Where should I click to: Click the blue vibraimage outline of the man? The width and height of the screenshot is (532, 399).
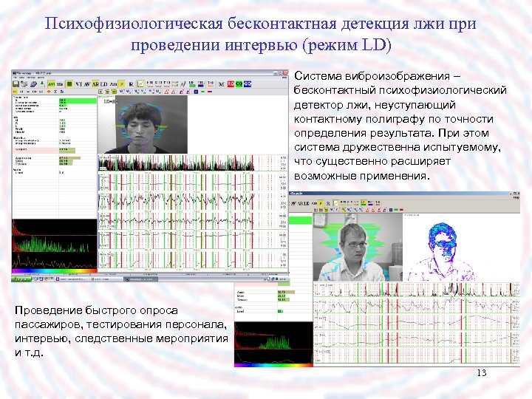tap(442, 250)
